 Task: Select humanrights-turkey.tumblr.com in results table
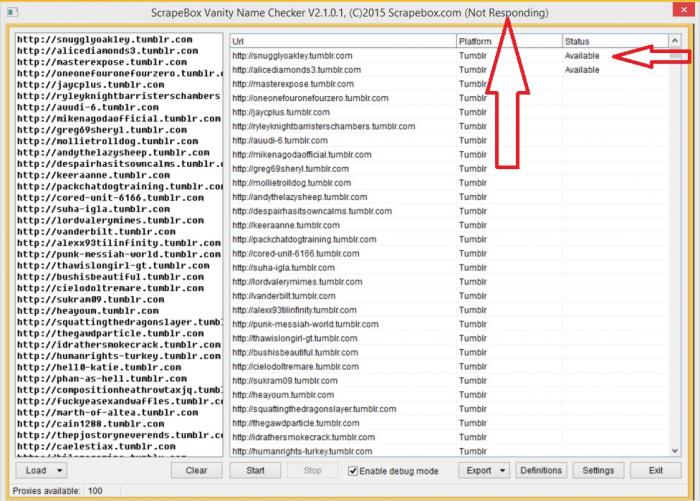click(302, 451)
